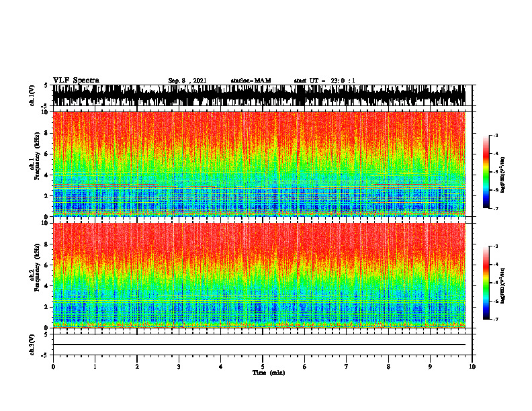Click the time axis tick label "1"
The height and width of the screenshot is (411, 532).
(95, 367)
